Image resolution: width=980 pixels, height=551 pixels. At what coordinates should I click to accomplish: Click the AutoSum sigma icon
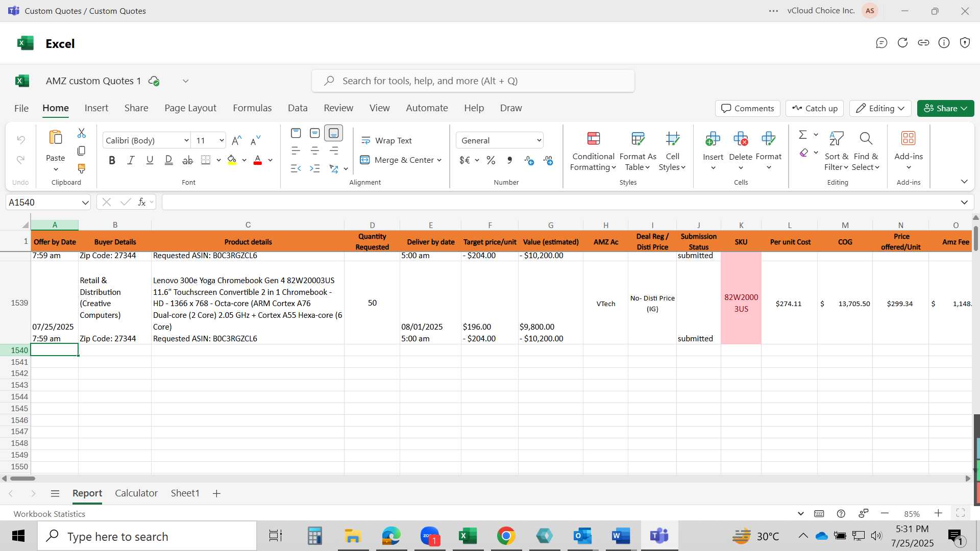click(x=803, y=135)
